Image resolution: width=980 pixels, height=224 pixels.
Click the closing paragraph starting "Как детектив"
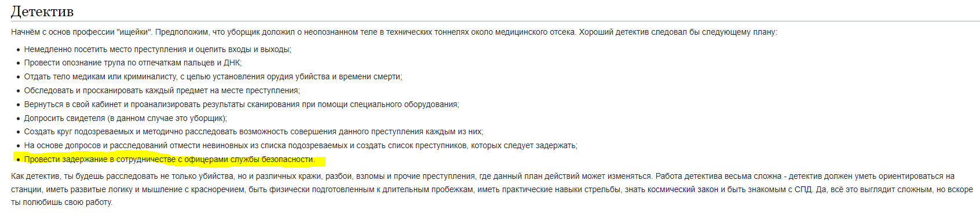pyautogui.click(x=492, y=189)
